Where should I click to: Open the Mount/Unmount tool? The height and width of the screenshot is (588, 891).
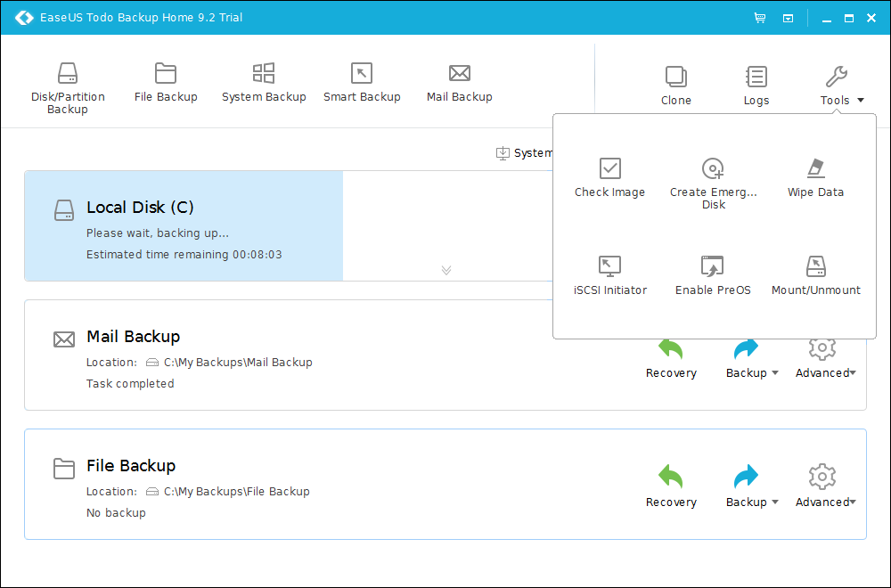point(815,275)
